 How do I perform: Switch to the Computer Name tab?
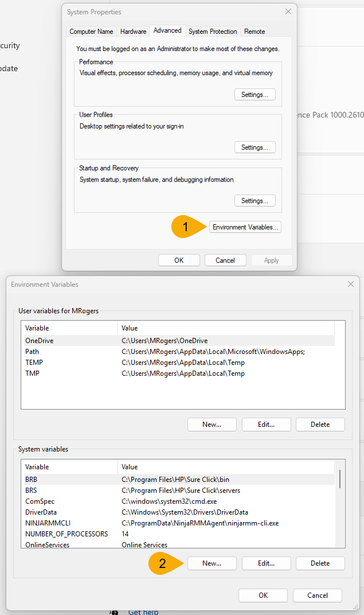(92, 32)
